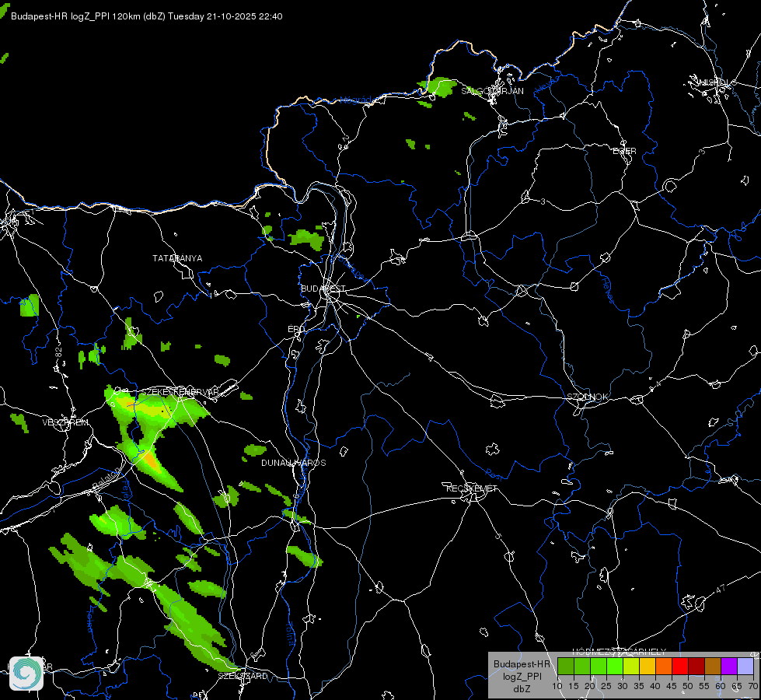Click the legend scale value 60
This screenshot has width=761, height=700.
coord(721,687)
